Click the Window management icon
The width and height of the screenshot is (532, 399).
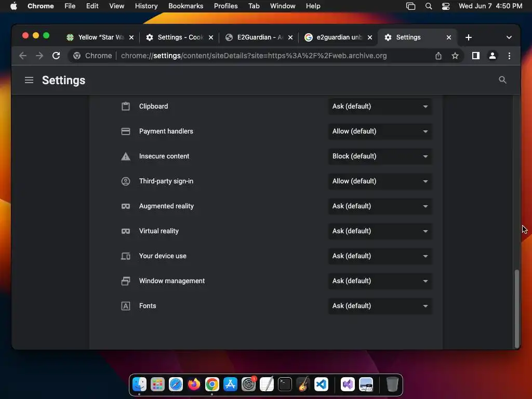click(126, 281)
